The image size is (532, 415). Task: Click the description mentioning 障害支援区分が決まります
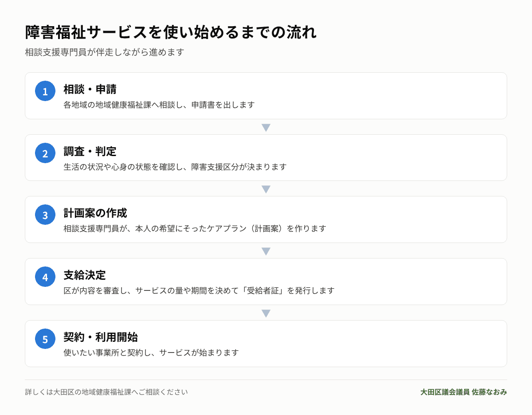pyautogui.click(x=175, y=167)
